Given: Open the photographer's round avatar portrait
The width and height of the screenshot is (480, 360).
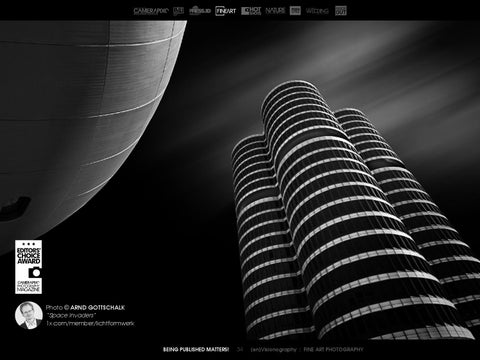Looking at the screenshot, I should [x=29, y=315].
